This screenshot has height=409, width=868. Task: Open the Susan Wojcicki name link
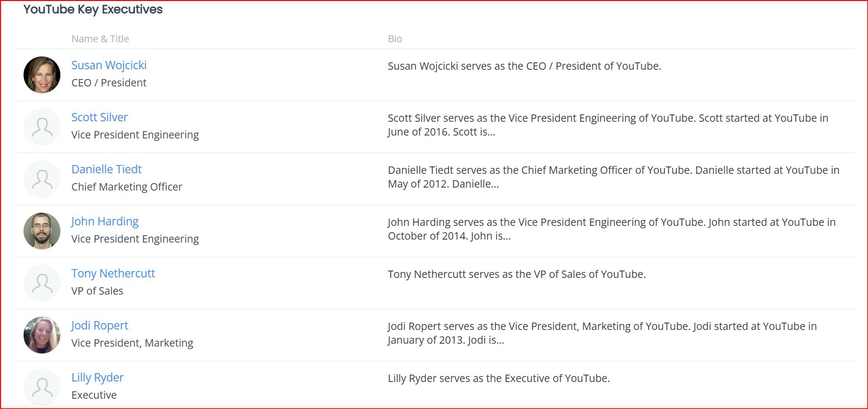(109, 65)
